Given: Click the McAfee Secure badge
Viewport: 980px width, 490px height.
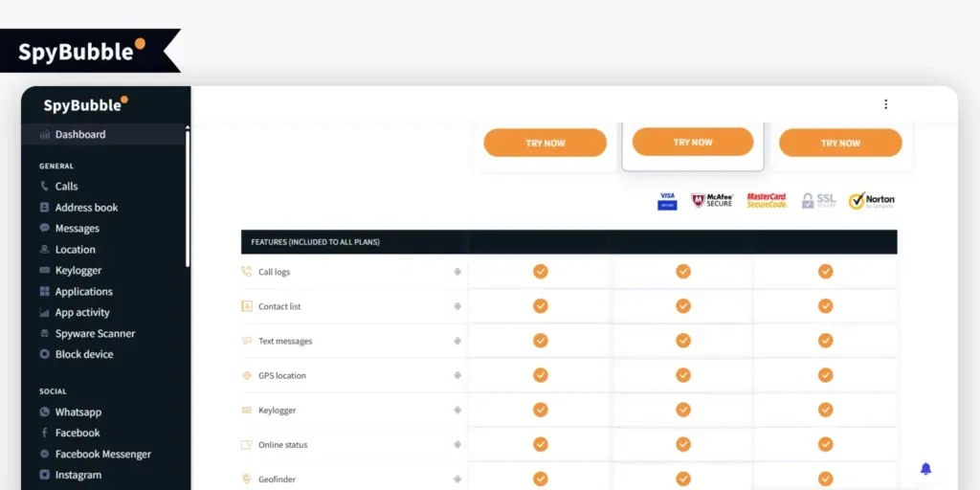Looking at the screenshot, I should pos(712,201).
